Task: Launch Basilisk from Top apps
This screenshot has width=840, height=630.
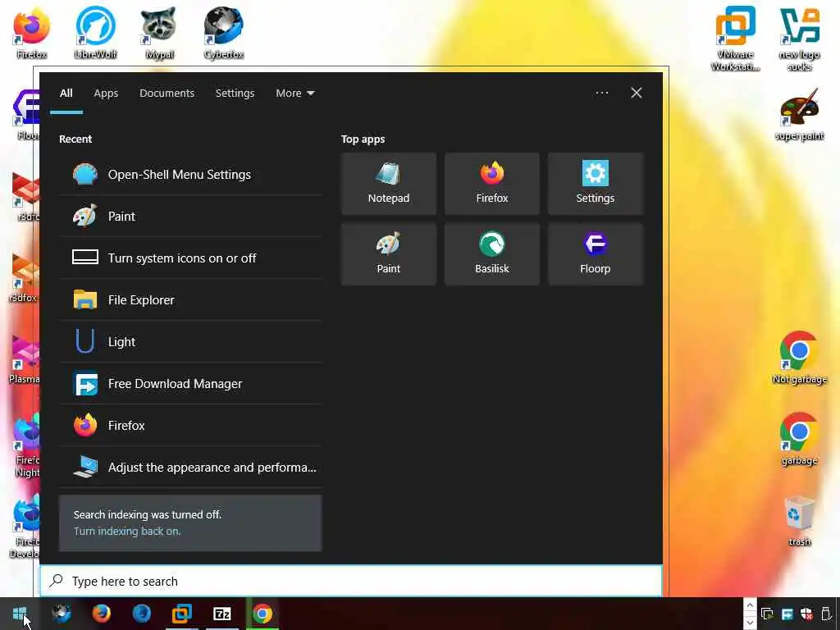Action: (x=492, y=254)
